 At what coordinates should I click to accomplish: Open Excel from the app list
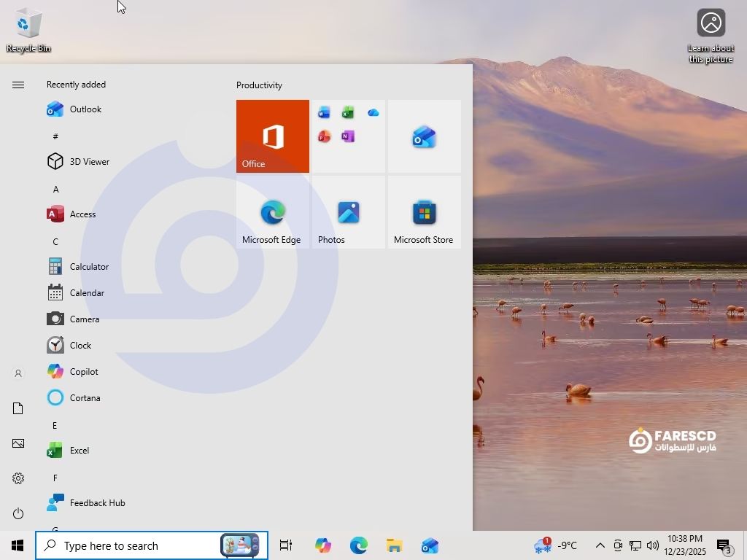(79, 451)
